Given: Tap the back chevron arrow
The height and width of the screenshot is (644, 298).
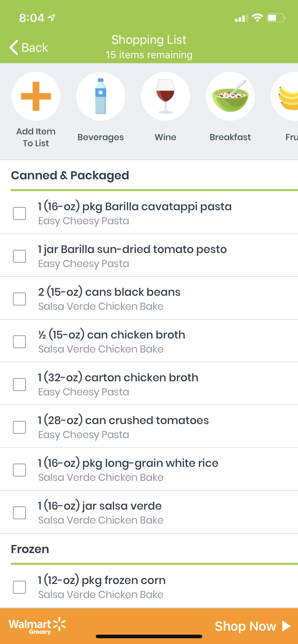Looking at the screenshot, I should tap(14, 47).
